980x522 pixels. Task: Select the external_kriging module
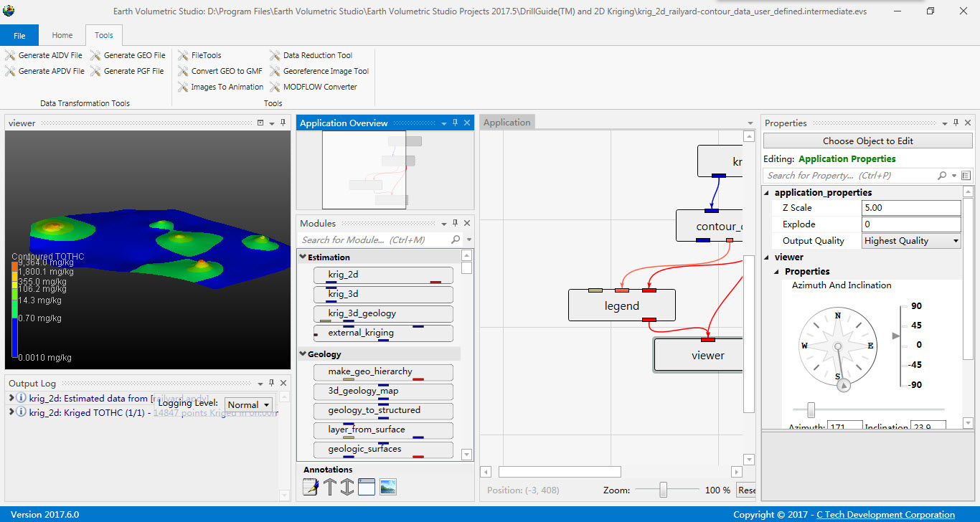[x=383, y=333]
